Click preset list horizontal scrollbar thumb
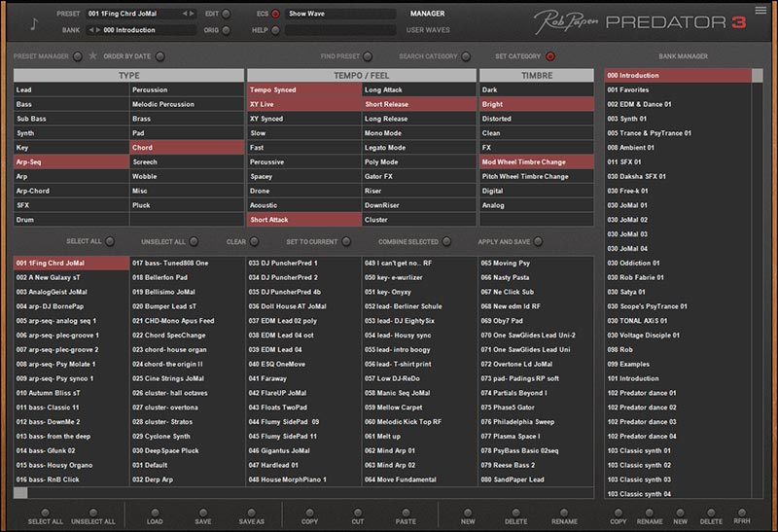 (x=20, y=493)
